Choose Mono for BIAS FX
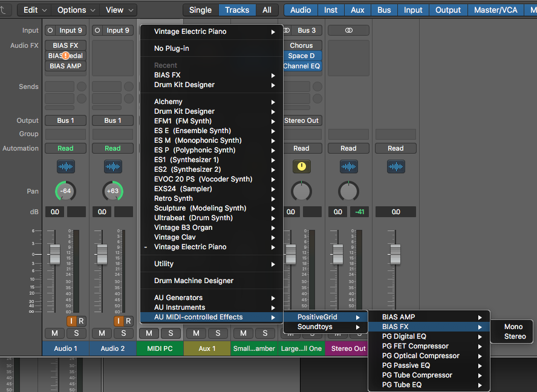Viewport: 537px width, 392px height. click(512, 327)
